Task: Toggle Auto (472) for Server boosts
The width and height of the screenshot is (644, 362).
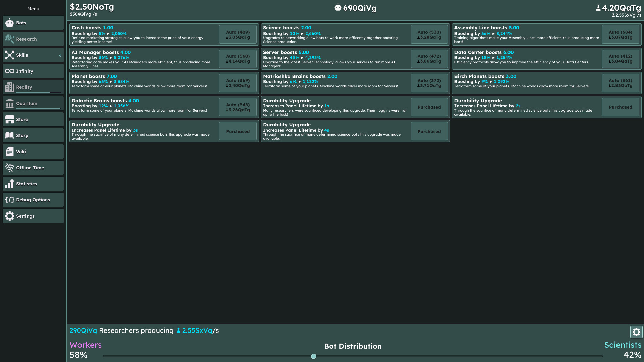Action: point(429,59)
